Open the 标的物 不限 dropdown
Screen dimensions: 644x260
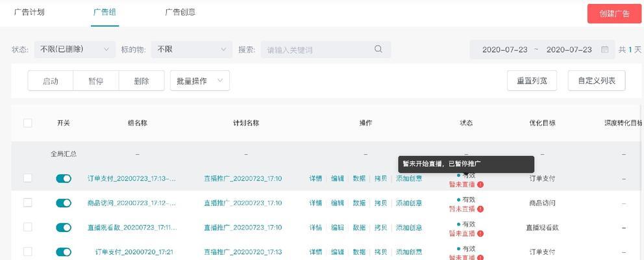[x=192, y=49]
